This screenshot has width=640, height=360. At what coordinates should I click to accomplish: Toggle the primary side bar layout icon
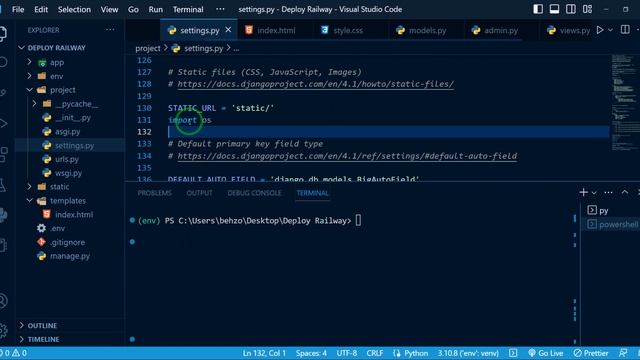pyautogui.click(x=538, y=9)
